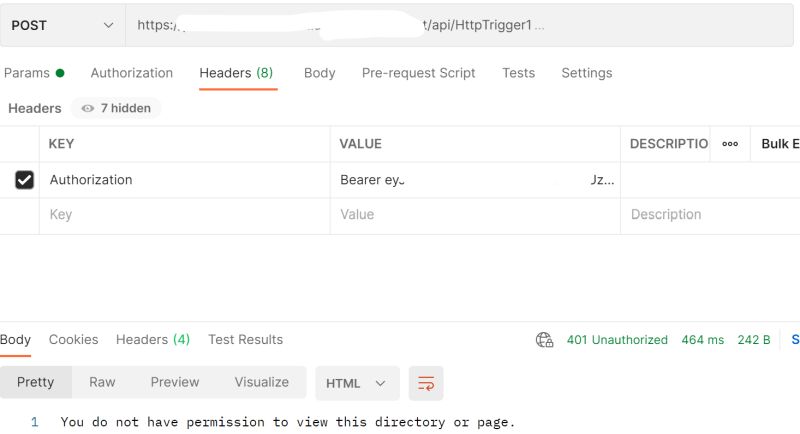
Task: Click the VALUE column header
Action: pos(361,144)
